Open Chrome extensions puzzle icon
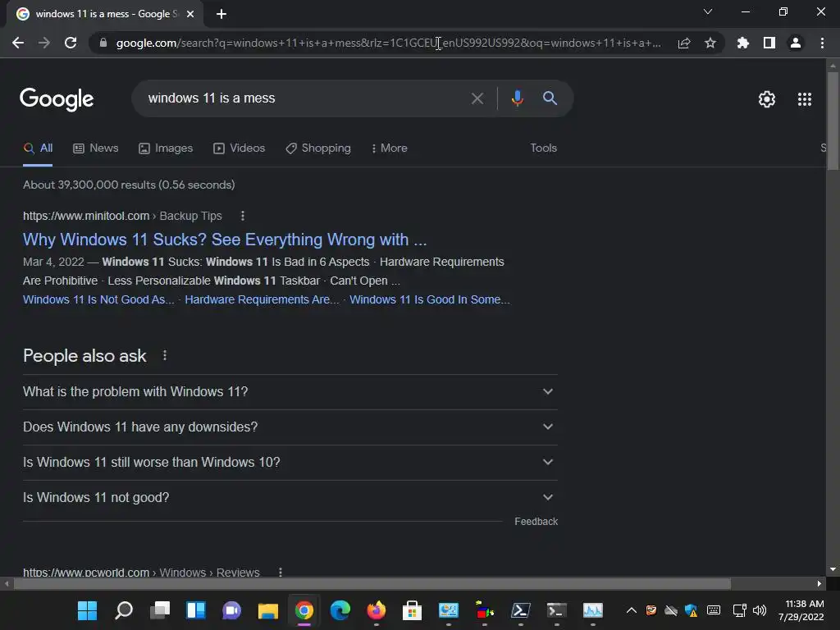 (742, 43)
